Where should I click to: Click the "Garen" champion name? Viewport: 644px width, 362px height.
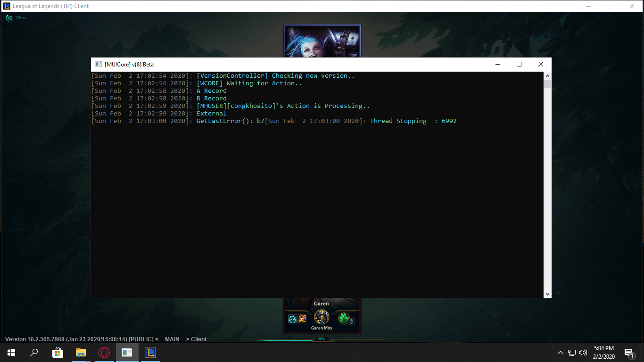(x=322, y=304)
